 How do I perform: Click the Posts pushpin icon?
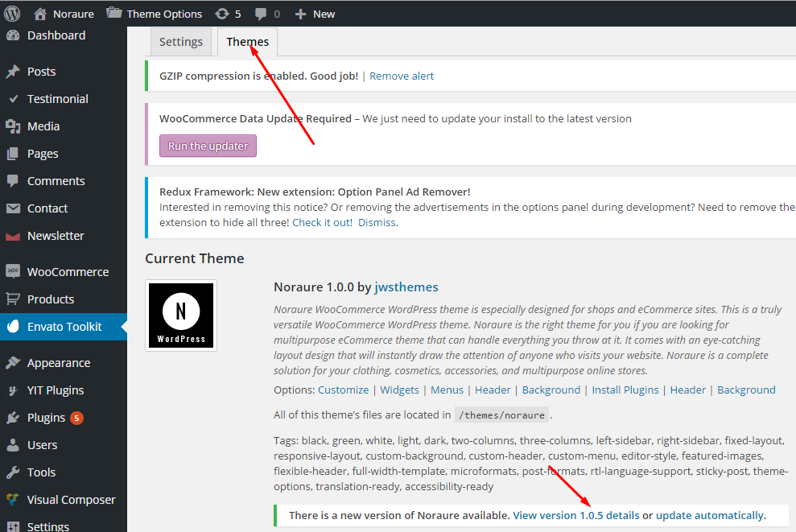[x=13, y=72]
